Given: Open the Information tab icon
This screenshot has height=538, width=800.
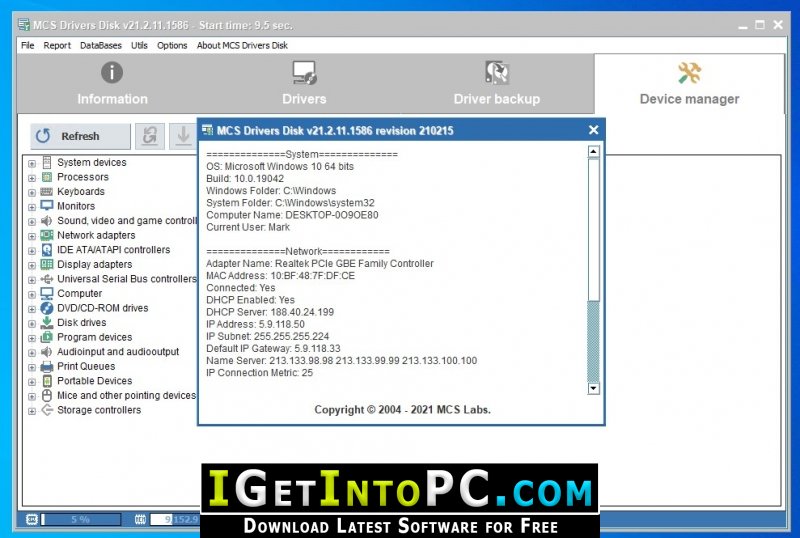Looking at the screenshot, I should click(x=112, y=72).
